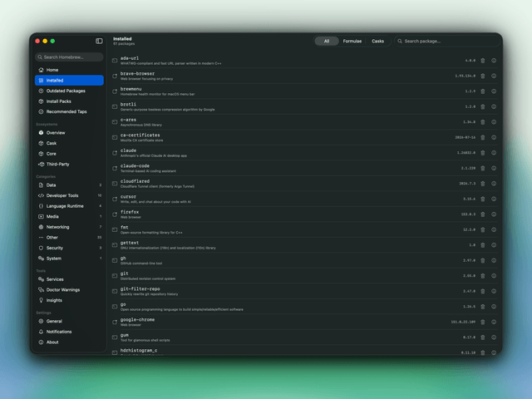Click trash icon for go package
532x399 pixels.
482,307
